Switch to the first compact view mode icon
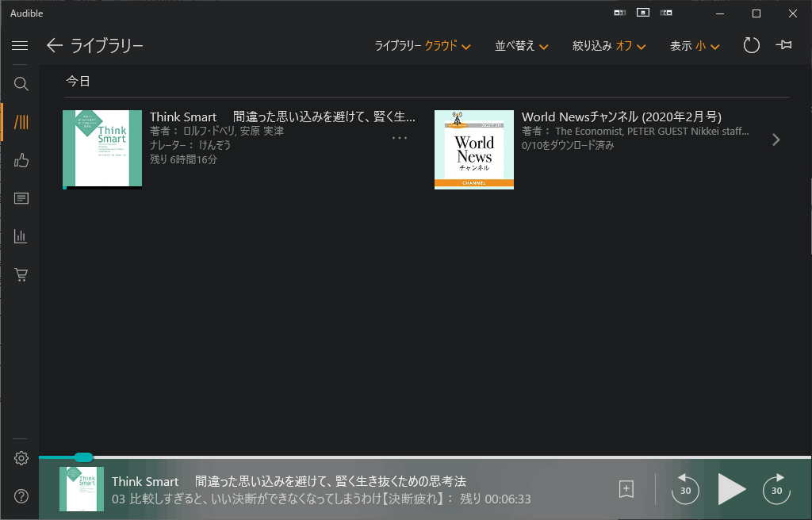Viewport: 812px width, 520px height. pos(619,13)
